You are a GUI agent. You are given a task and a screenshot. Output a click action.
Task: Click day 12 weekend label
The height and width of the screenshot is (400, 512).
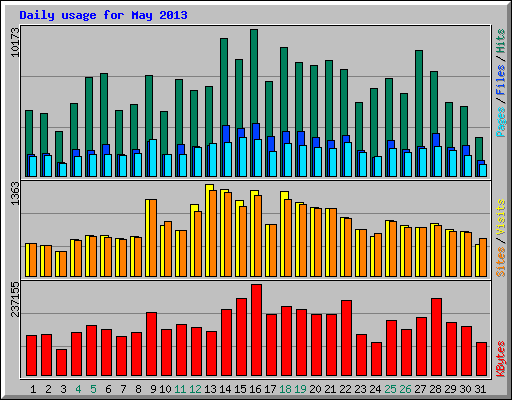(x=195, y=389)
